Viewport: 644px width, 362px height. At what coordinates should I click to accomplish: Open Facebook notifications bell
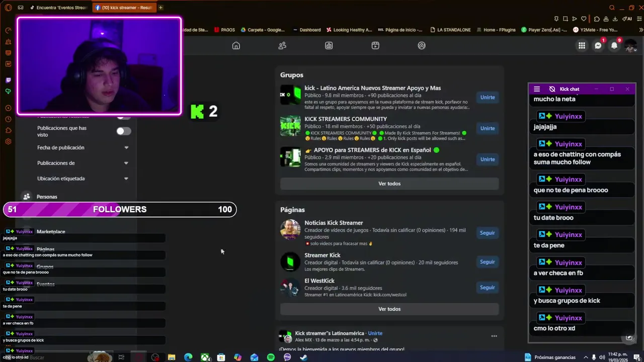614,46
